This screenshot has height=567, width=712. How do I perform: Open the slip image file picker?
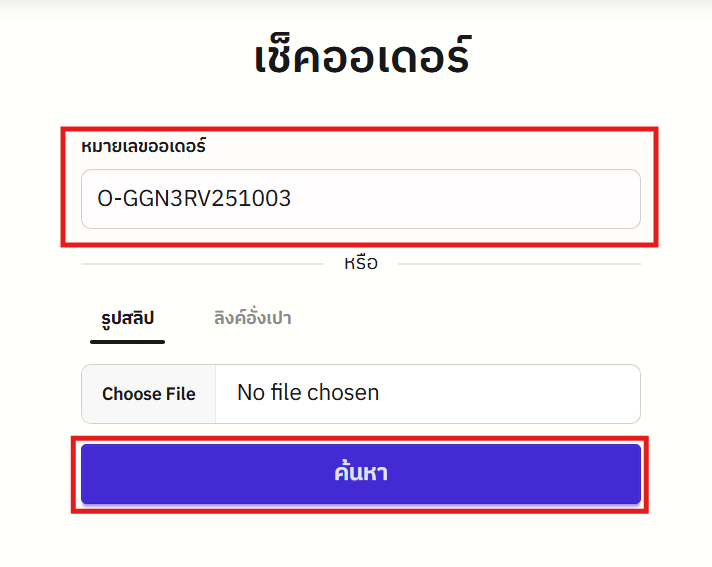148,393
